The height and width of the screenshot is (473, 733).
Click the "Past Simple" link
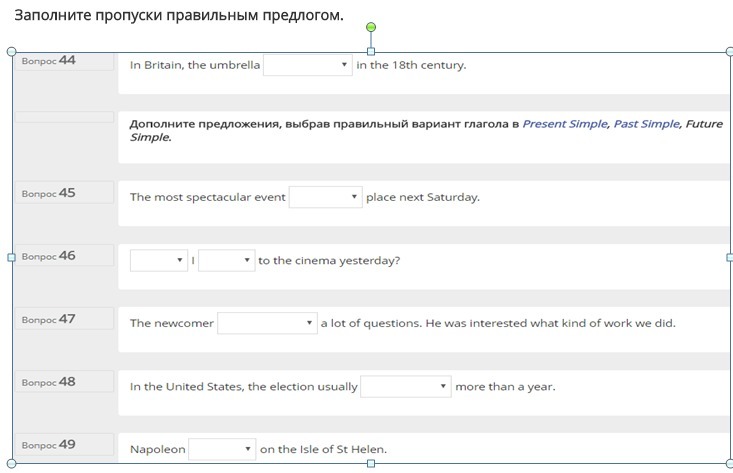(646, 124)
